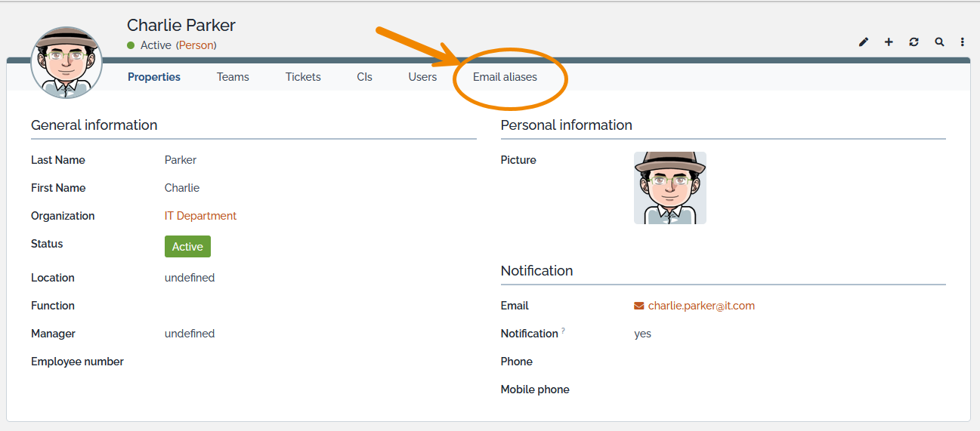
Task: Open the Tickets tab
Action: [303, 77]
